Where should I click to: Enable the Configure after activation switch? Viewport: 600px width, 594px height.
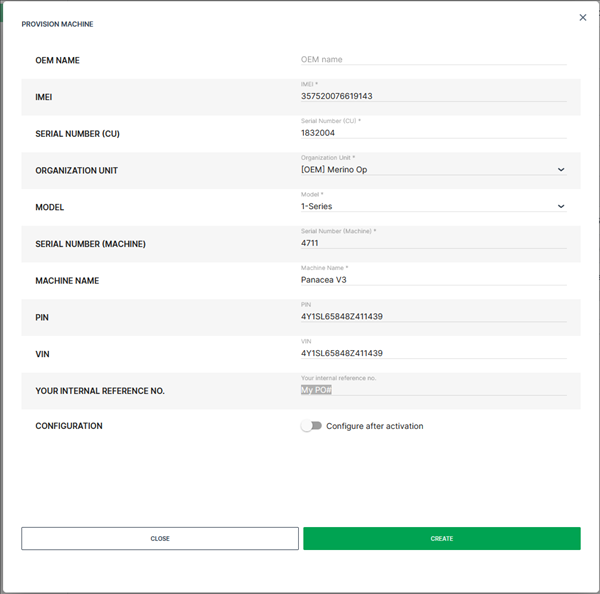pos(311,426)
